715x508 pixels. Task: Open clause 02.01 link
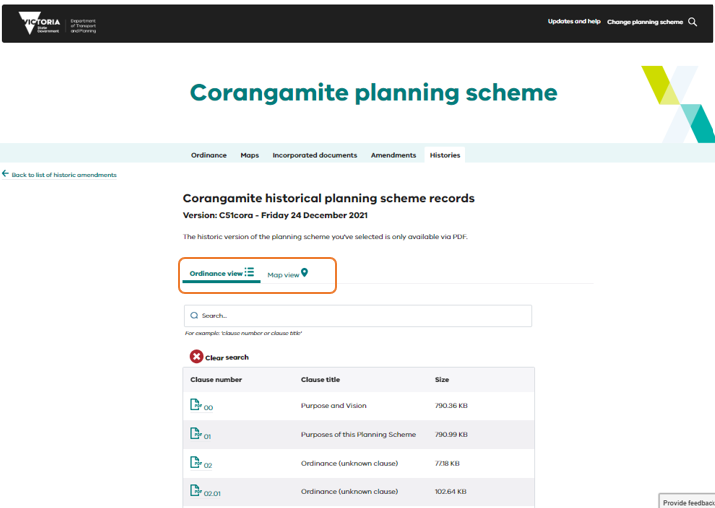[212, 493]
